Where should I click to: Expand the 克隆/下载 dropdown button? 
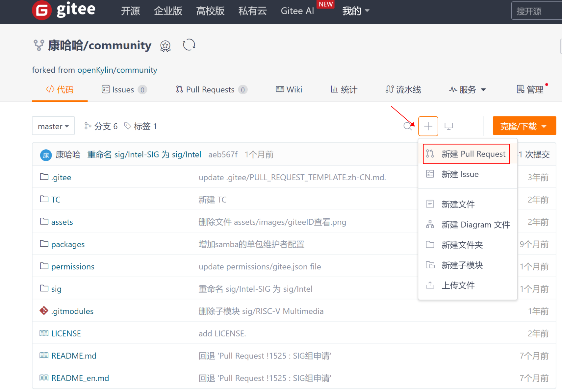[x=524, y=126]
